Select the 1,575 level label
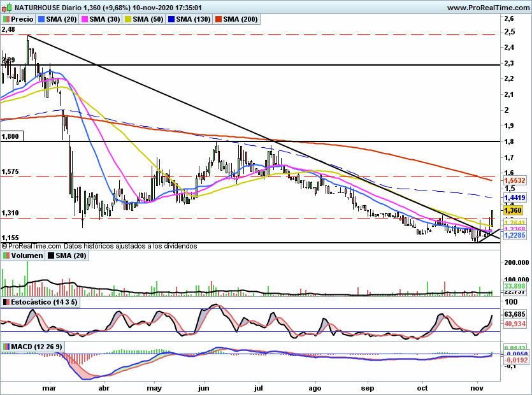This screenshot has height=395, width=532. 10,172
